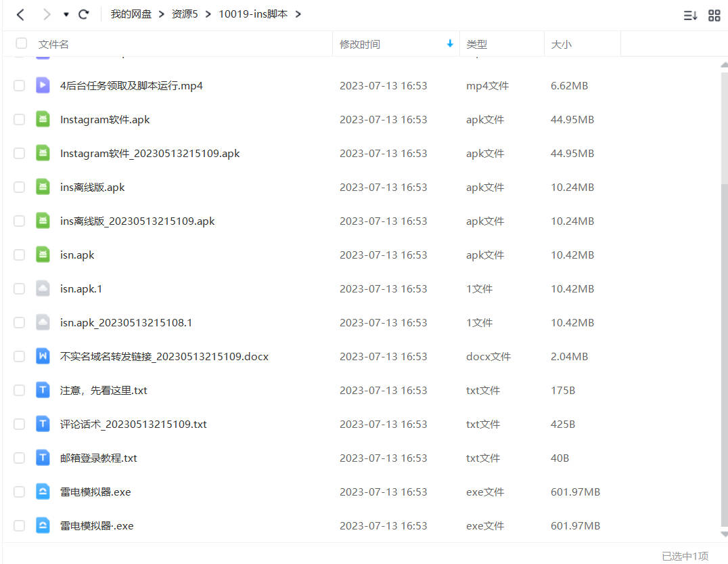Check the box for 注意，先看这里.txt
728x564 pixels.
click(19, 390)
